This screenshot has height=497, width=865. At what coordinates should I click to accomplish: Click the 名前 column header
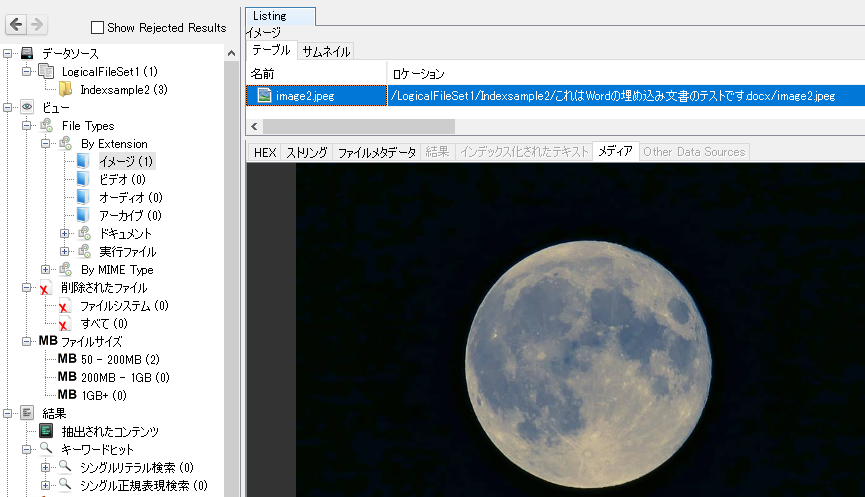coord(317,73)
